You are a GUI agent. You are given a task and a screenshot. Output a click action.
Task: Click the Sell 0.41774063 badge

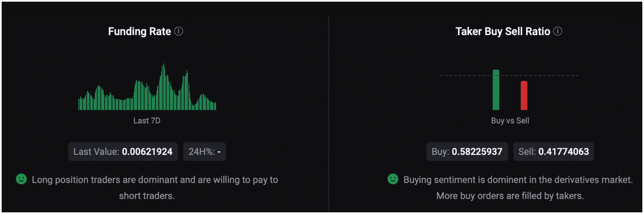point(553,152)
